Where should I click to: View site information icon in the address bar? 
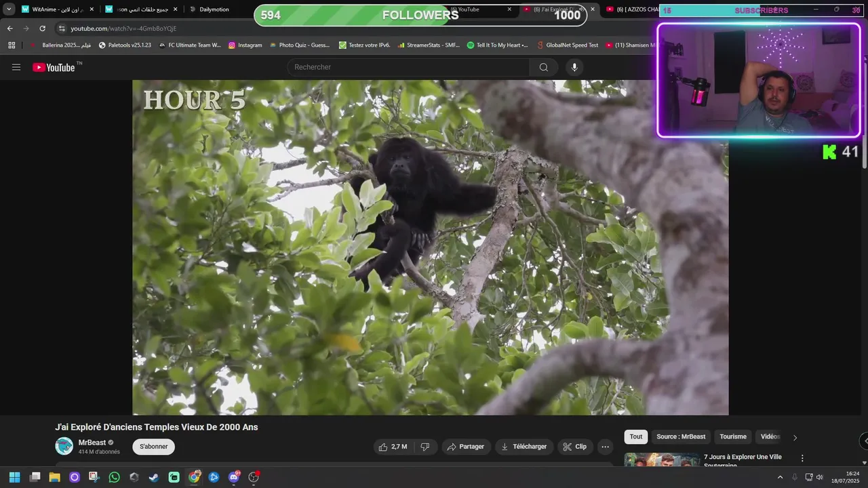[x=62, y=28]
